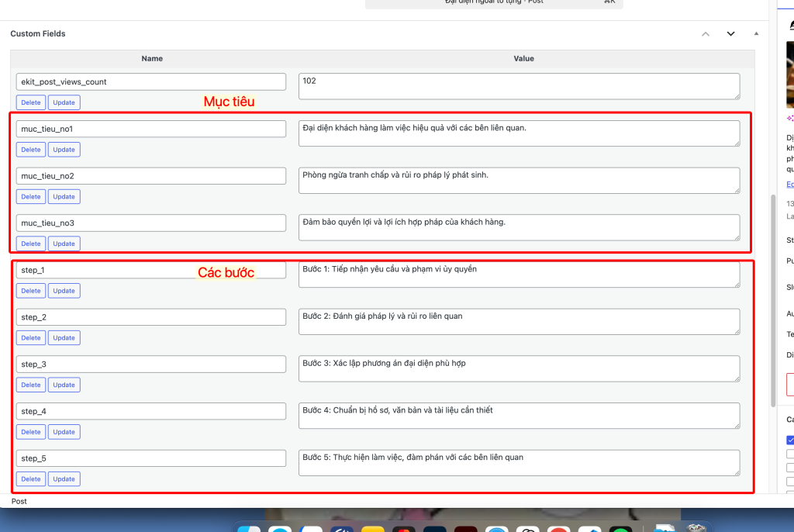Move Custom Fields panel up with chevron

tap(705, 34)
